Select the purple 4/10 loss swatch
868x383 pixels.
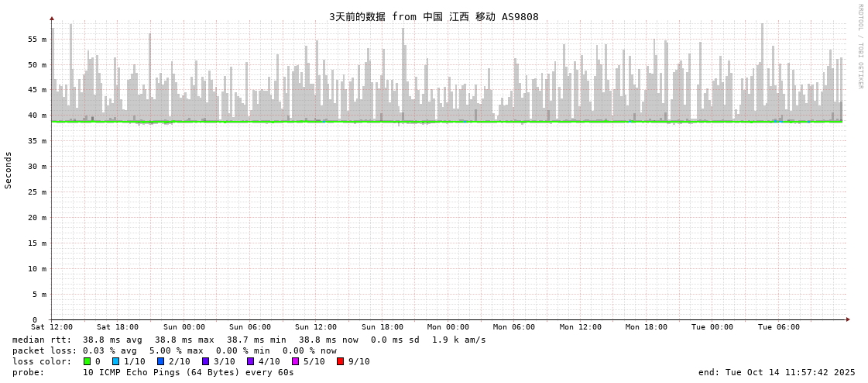pos(251,361)
